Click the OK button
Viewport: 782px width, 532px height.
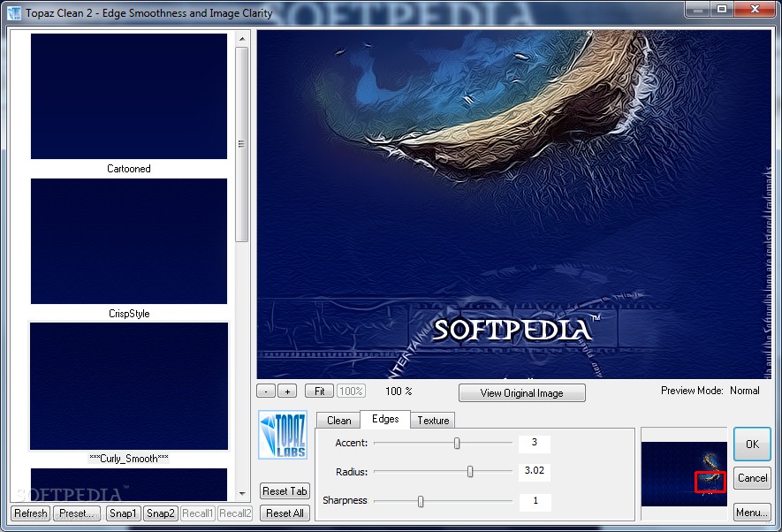coord(752,445)
